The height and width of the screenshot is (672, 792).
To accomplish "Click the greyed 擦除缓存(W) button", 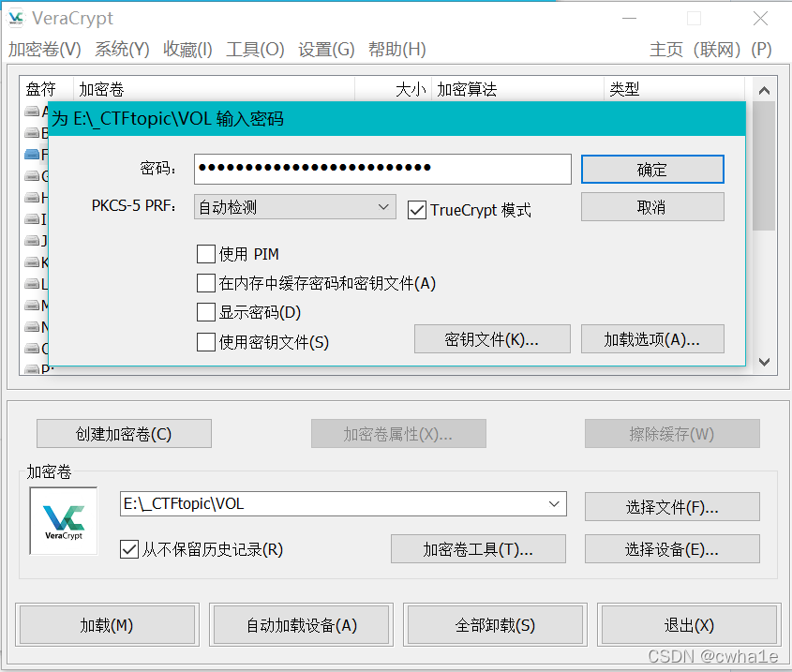I will point(672,434).
